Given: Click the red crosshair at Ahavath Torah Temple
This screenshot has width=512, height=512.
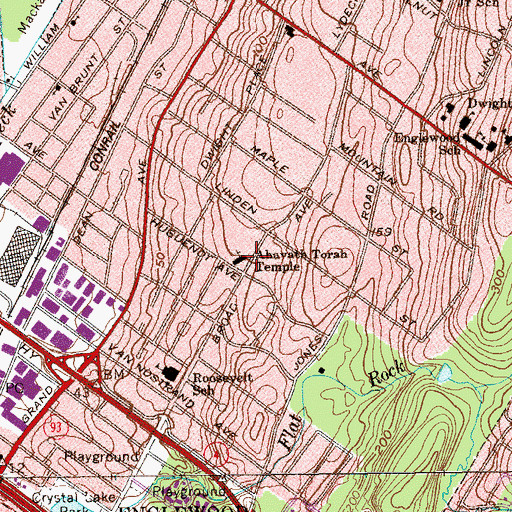Looking at the screenshot, I should pos(256,256).
